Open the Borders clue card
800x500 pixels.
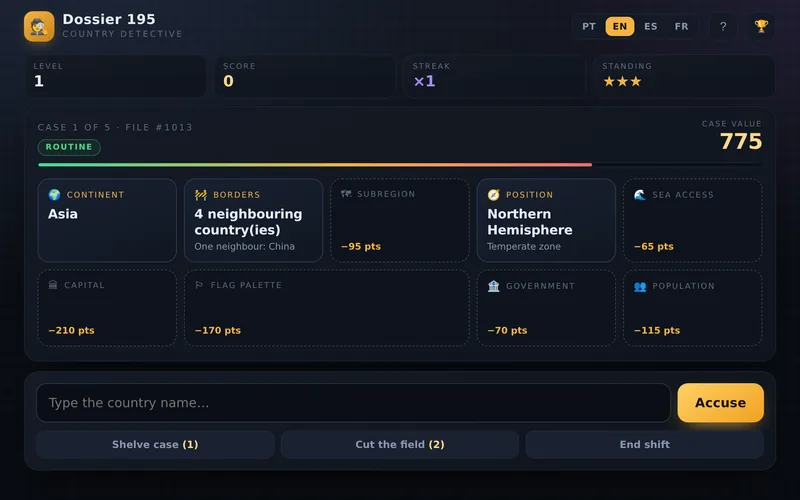click(x=254, y=220)
